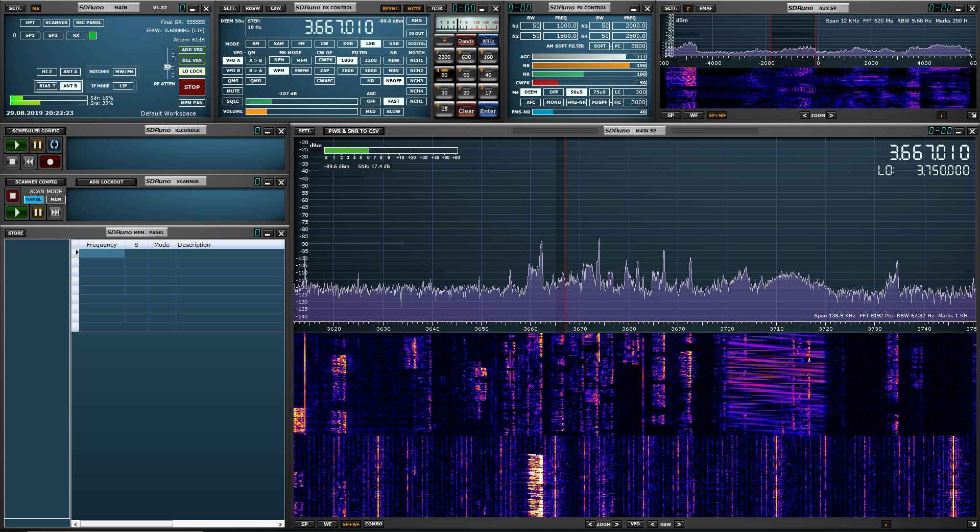980x532 pixels.
Task: Adjust the RF ATTEN slider
Action: click(x=168, y=67)
